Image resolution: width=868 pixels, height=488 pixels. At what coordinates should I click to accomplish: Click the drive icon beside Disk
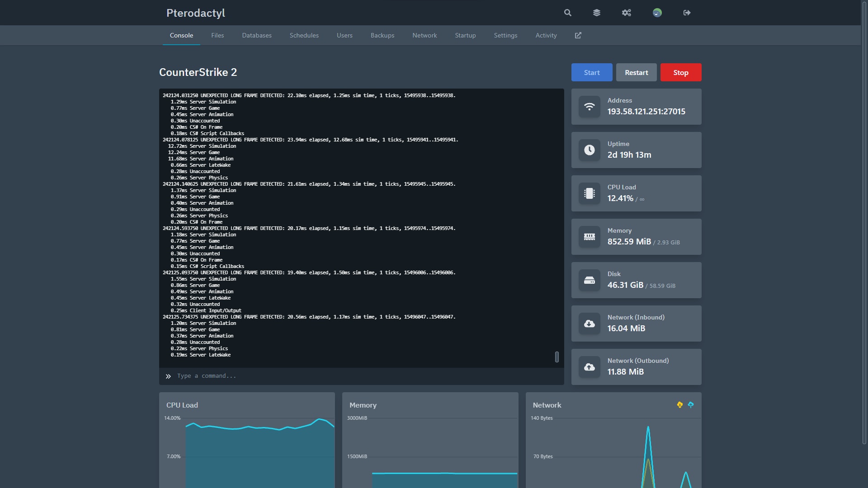pos(590,280)
